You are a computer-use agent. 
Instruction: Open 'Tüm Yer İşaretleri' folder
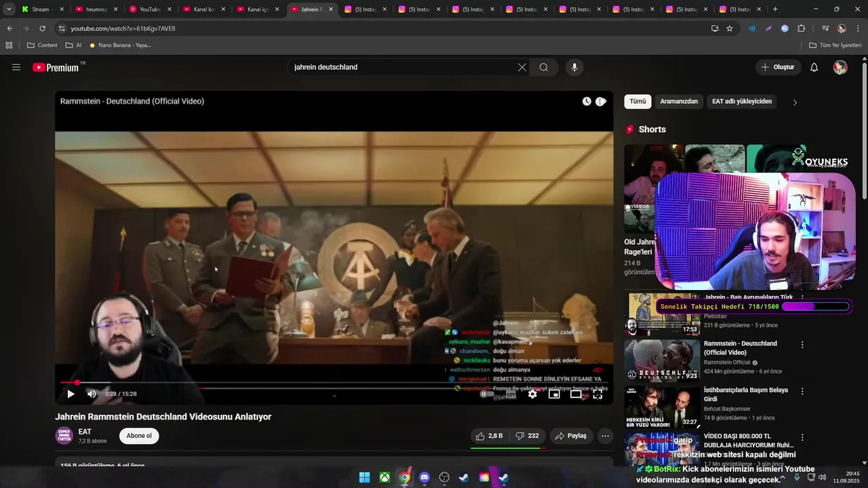click(835, 45)
